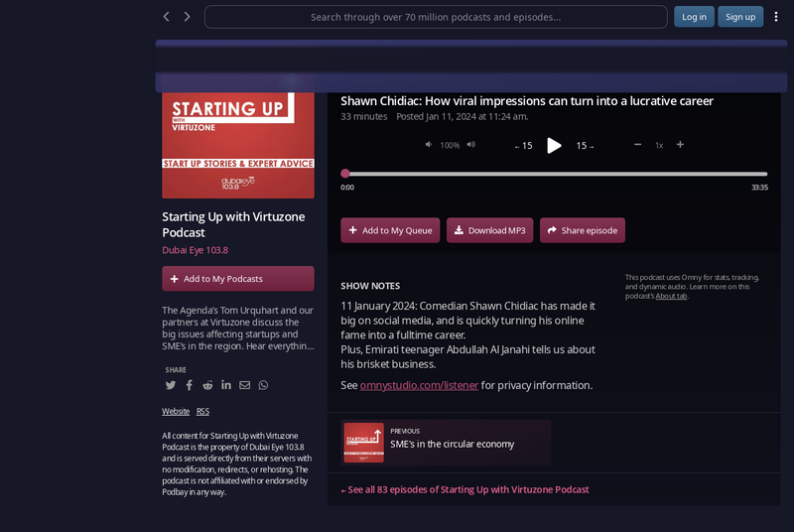
Task: Click the playback progress slider handle
Action: (x=345, y=174)
